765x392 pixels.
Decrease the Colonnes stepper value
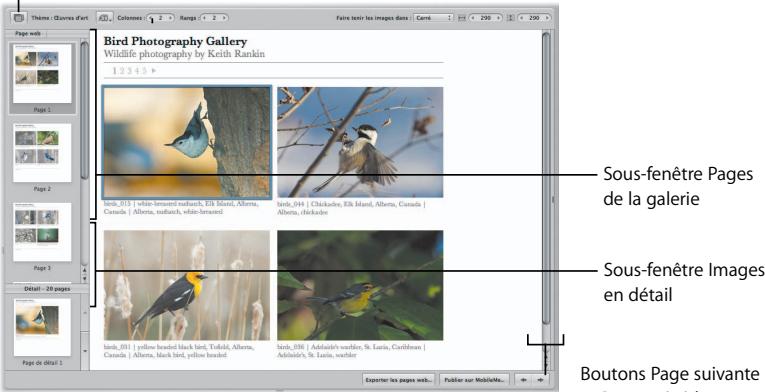tap(151, 18)
